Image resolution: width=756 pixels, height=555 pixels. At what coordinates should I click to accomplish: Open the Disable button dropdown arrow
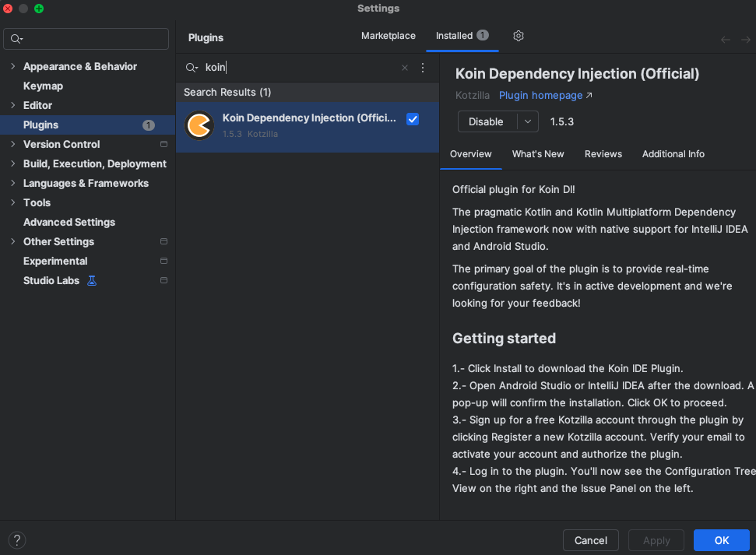[528, 121]
